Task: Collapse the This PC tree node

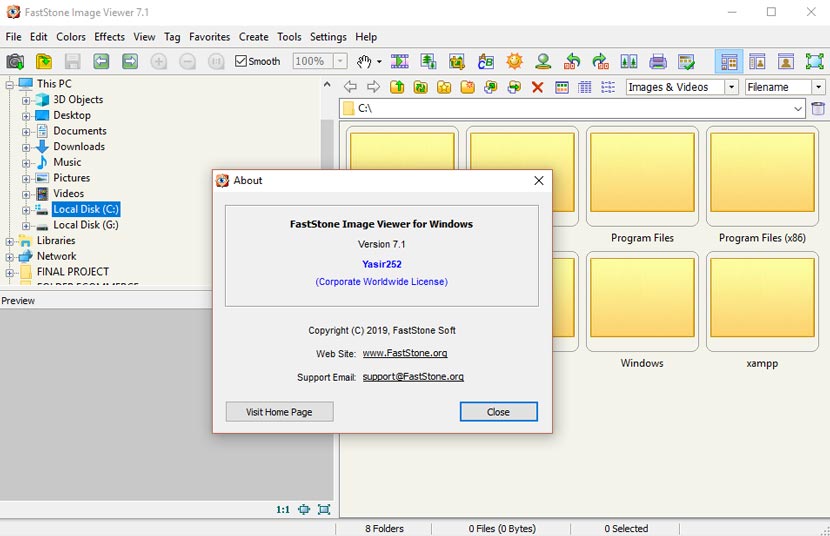Action: click(x=10, y=84)
